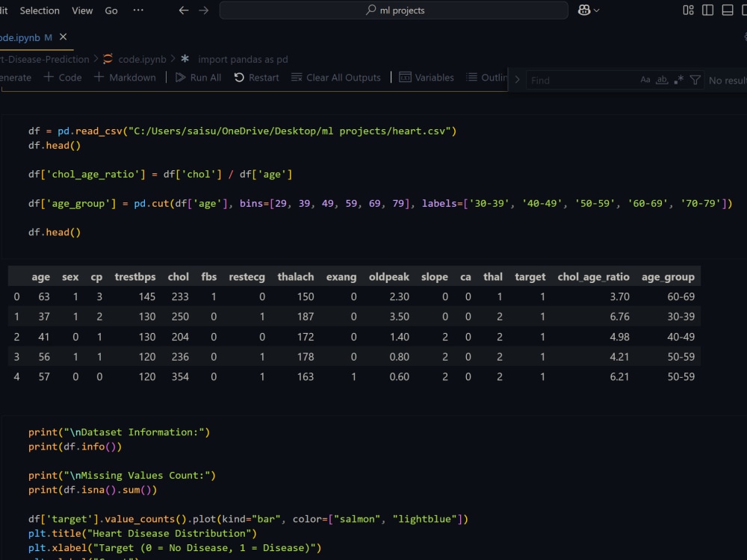
Task: Open Find filters funnel icon
Action: tap(695, 80)
